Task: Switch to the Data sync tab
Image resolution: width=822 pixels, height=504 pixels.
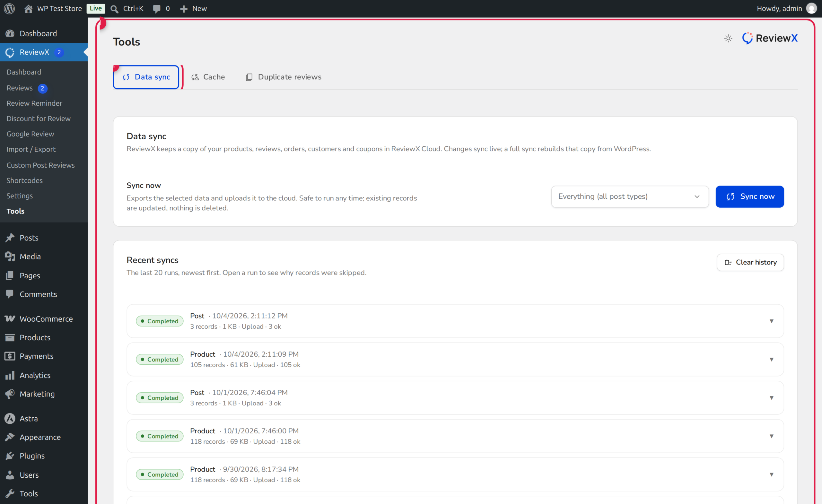Action: tap(146, 77)
